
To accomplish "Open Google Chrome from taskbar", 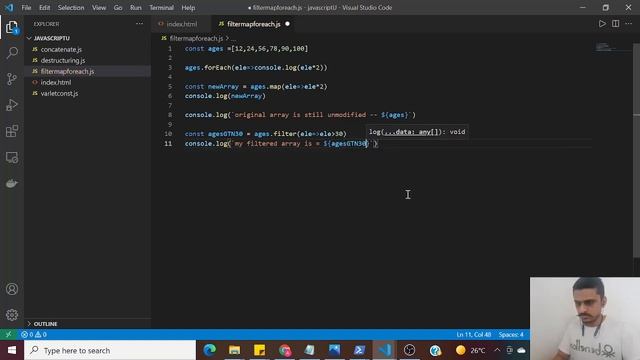I will click(285, 350).
